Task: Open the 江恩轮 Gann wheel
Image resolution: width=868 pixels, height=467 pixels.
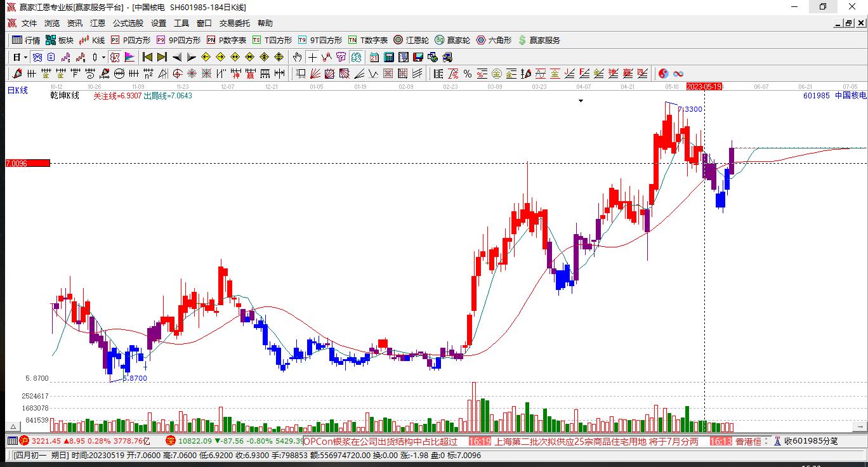Action: pos(411,40)
